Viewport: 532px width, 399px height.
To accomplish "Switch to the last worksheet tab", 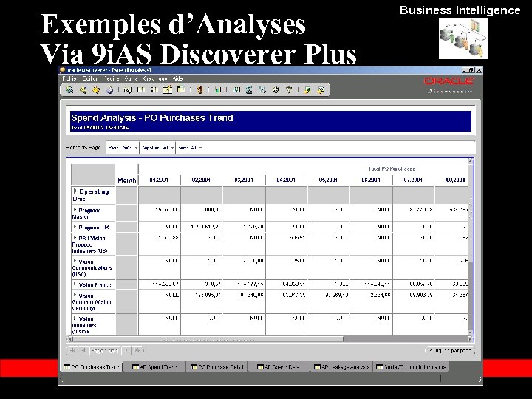I will pos(411,366).
